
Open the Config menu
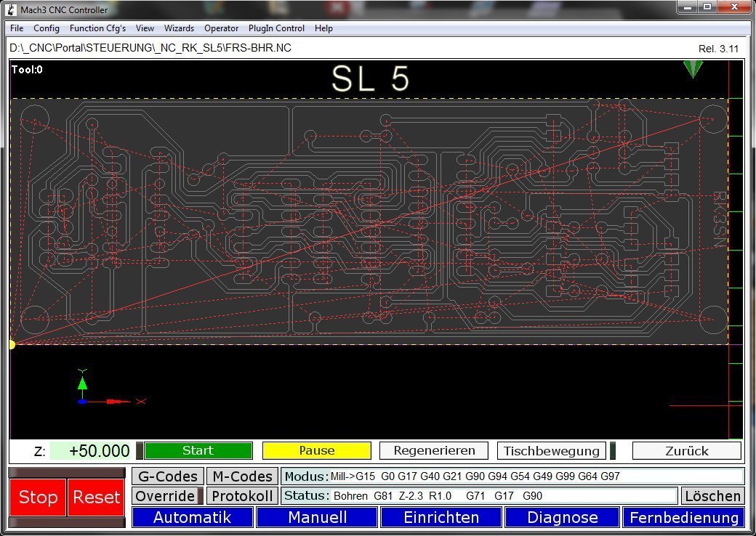[x=47, y=28]
